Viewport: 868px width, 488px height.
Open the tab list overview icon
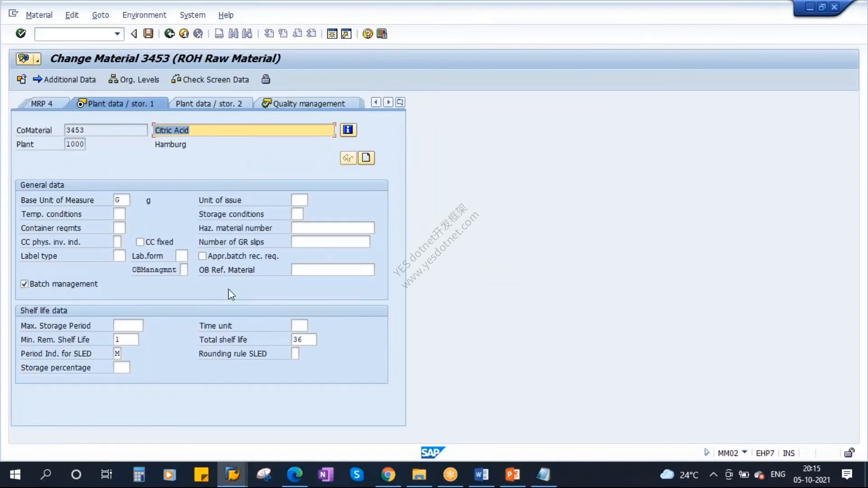pos(400,102)
